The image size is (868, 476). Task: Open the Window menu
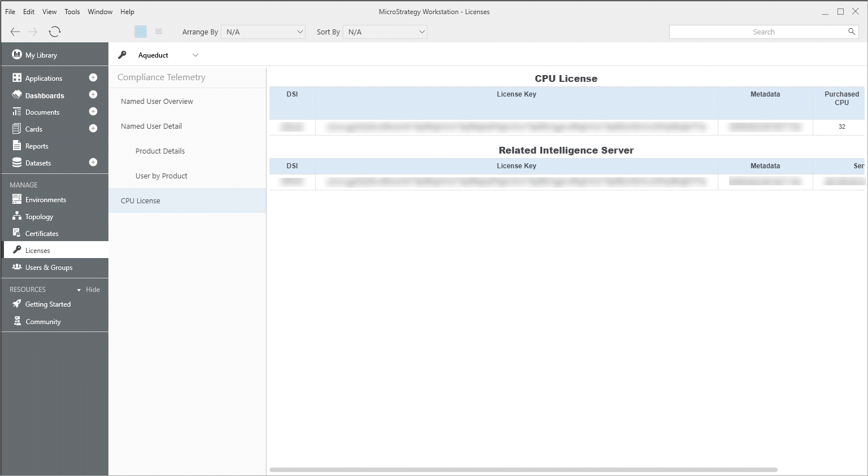coord(100,11)
